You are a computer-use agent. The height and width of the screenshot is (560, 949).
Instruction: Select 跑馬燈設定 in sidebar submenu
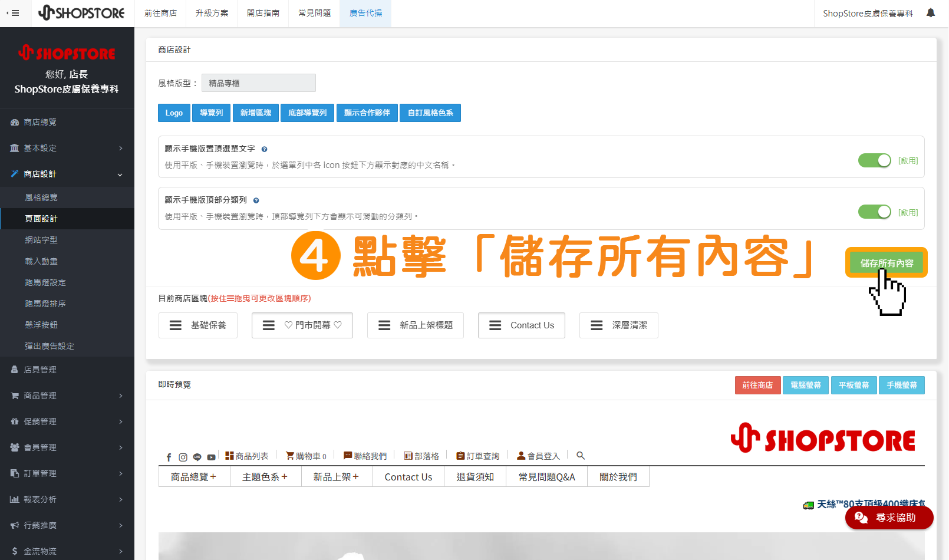coord(67,282)
